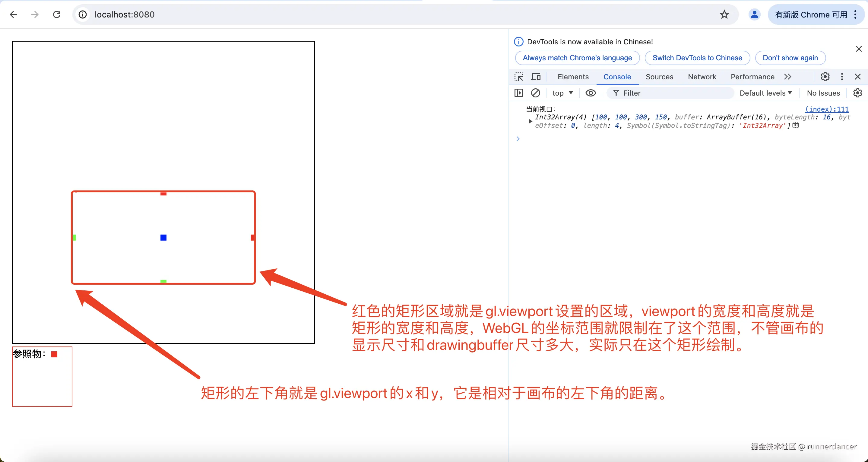Click Switch DevTools to Chinese button
Image resolution: width=868 pixels, height=462 pixels.
[x=697, y=58]
